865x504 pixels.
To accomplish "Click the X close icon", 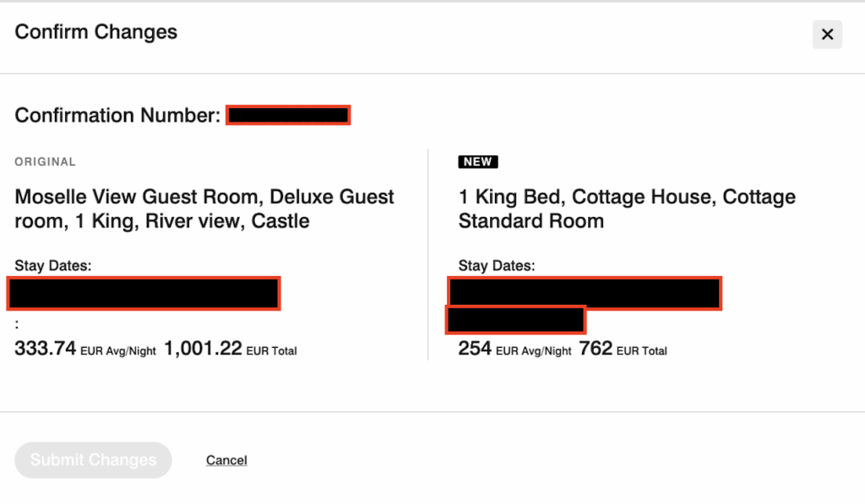I will coord(826,35).
